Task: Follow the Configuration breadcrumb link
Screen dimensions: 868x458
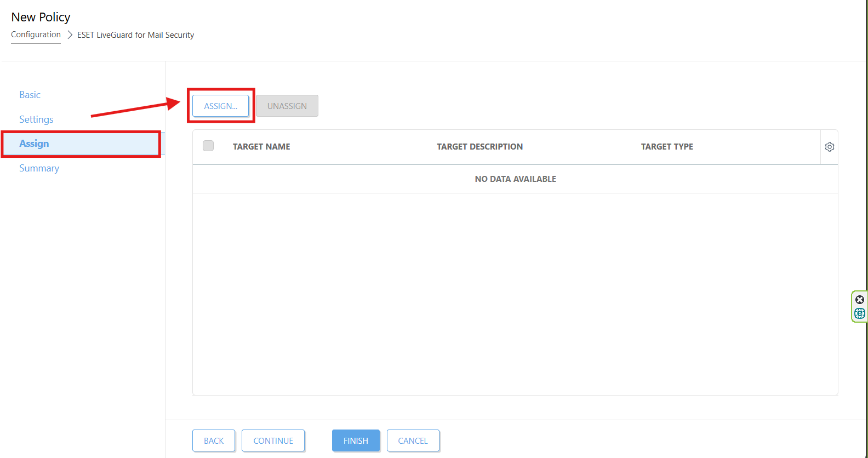Action: point(36,35)
